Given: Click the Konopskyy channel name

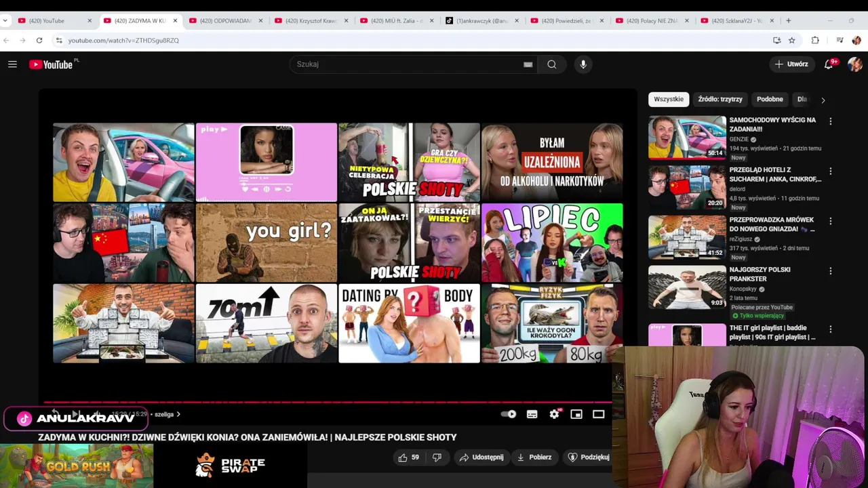Looking at the screenshot, I should (743, 289).
